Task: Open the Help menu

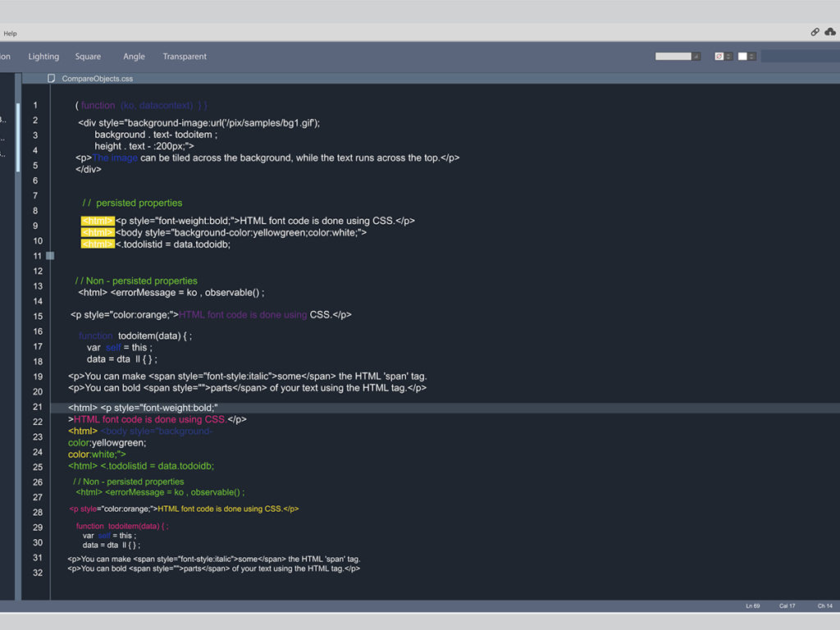Action: tap(10, 34)
